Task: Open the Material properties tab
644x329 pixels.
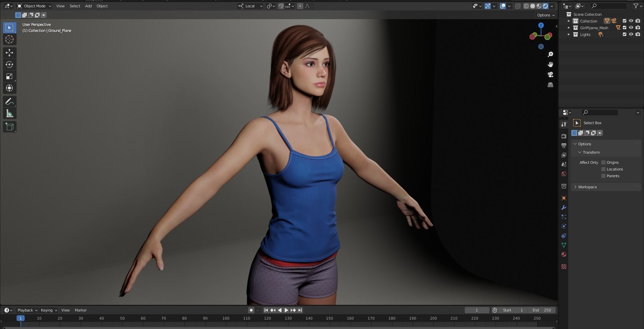Action: click(x=564, y=254)
